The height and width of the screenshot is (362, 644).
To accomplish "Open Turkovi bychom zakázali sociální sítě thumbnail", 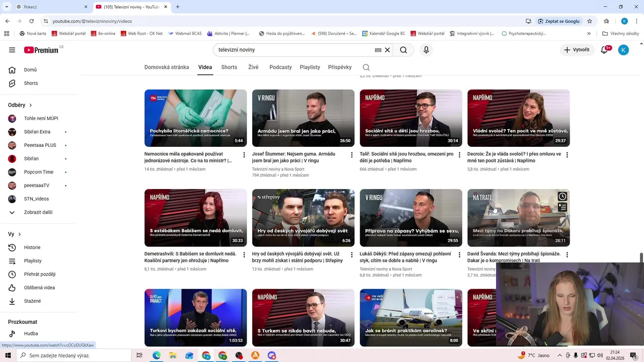I will 196,318.
